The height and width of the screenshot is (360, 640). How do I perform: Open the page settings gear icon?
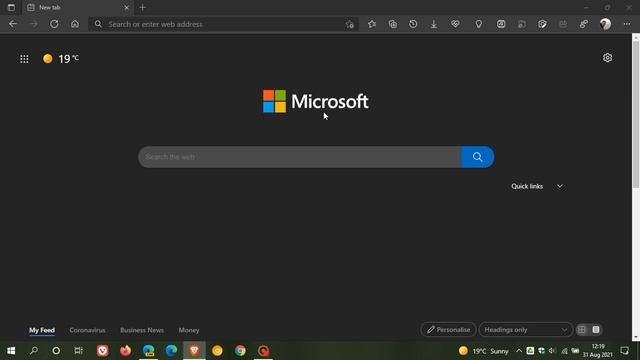607,58
